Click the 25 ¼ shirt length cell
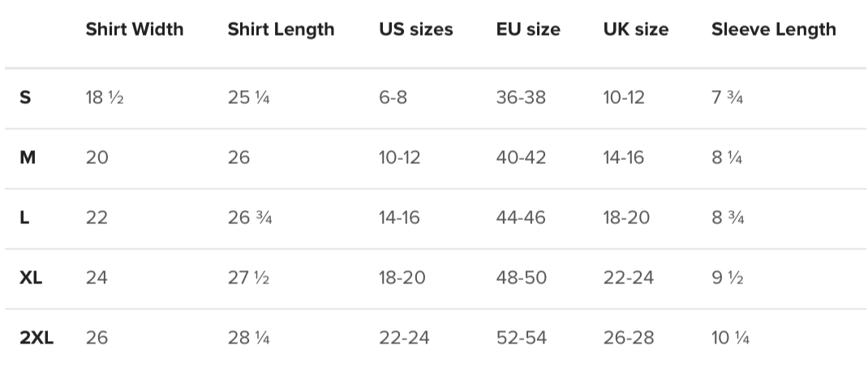Image resolution: width=868 pixels, height=367 pixels. [x=249, y=98]
